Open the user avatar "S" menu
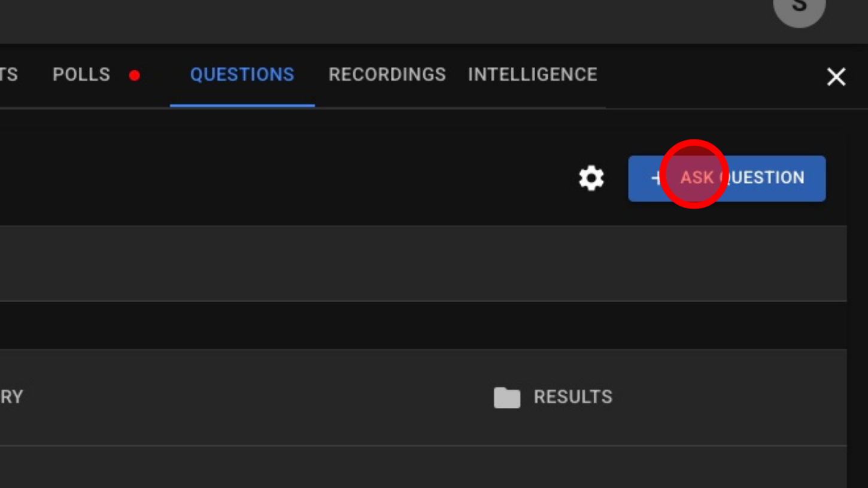 (x=799, y=8)
